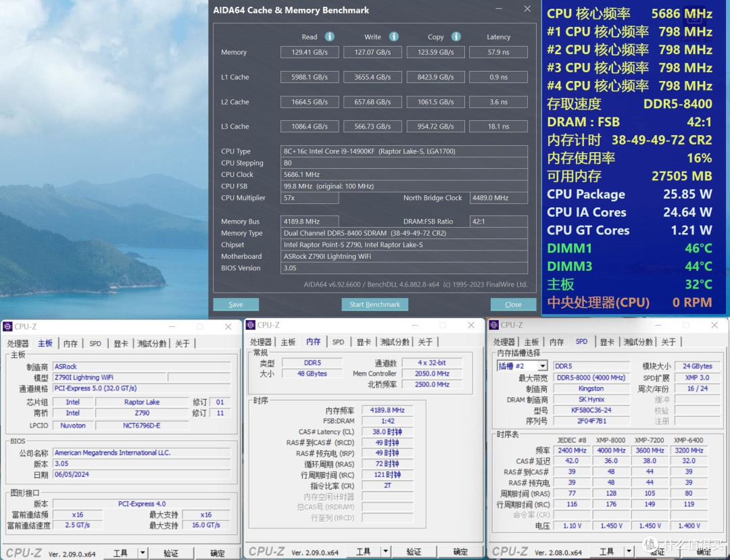The height and width of the screenshot is (560, 730).
Task: Click 模块大小 24 GBytes field
Action: coord(698,366)
